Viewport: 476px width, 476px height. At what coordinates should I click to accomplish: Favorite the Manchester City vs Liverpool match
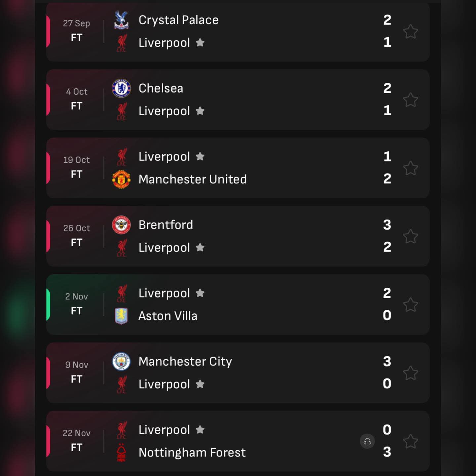click(410, 373)
